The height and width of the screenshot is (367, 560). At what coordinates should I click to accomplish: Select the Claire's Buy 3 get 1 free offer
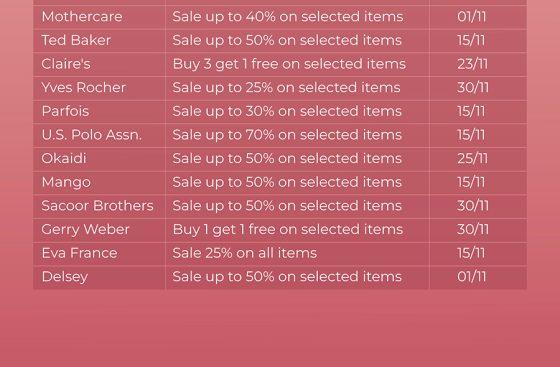click(x=289, y=64)
